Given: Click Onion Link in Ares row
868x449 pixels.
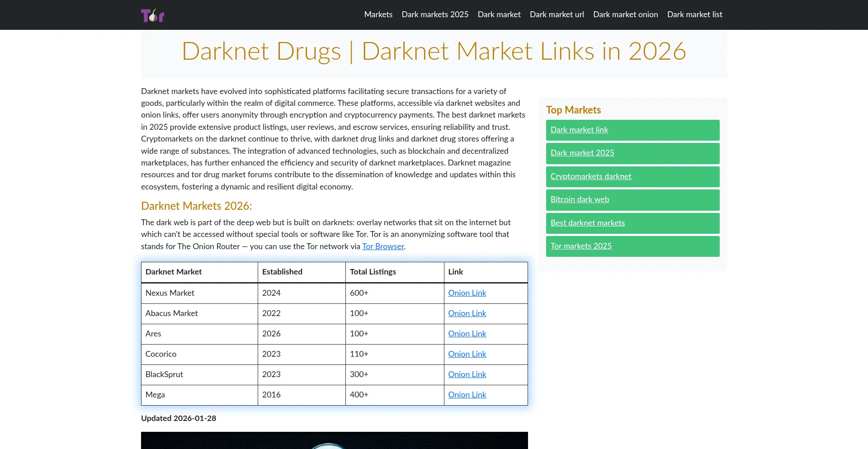Looking at the screenshot, I should pyautogui.click(x=467, y=334).
